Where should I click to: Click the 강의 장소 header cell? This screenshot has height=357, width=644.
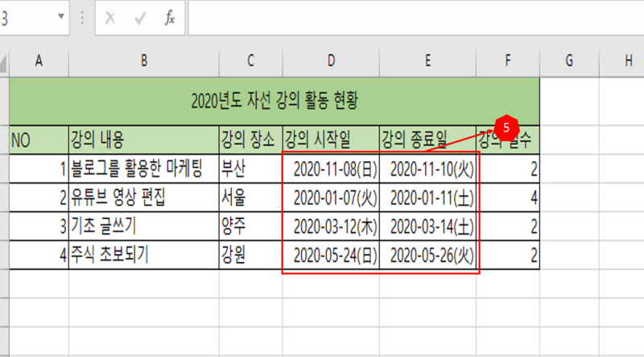click(250, 140)
